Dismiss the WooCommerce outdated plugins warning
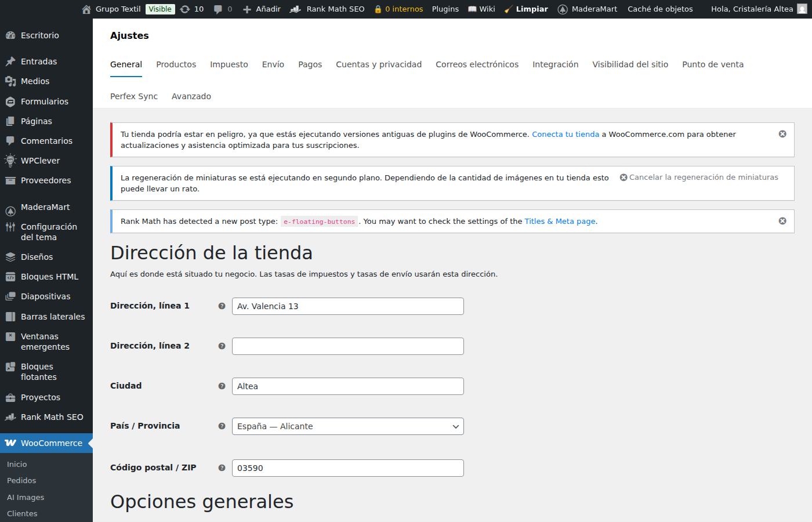This screenshot has height=522, width=812. [x=782, y=134]
